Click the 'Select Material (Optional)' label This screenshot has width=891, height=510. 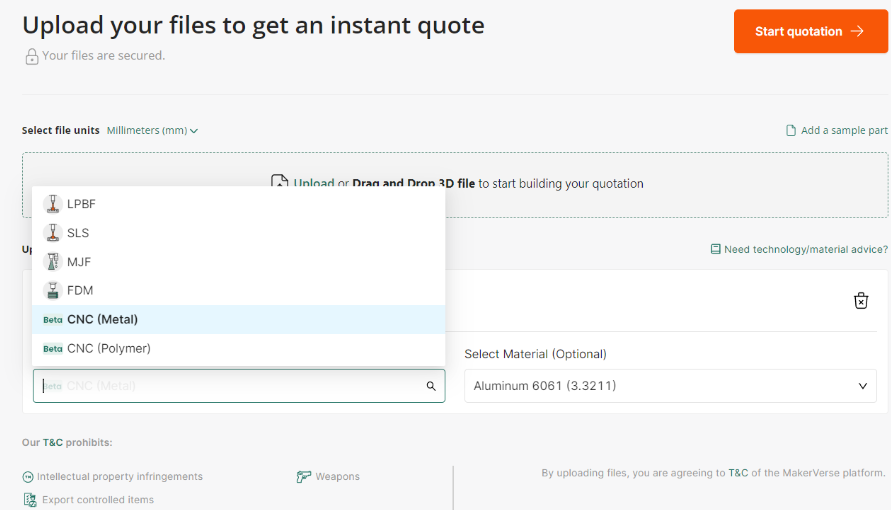pos(535,354)
